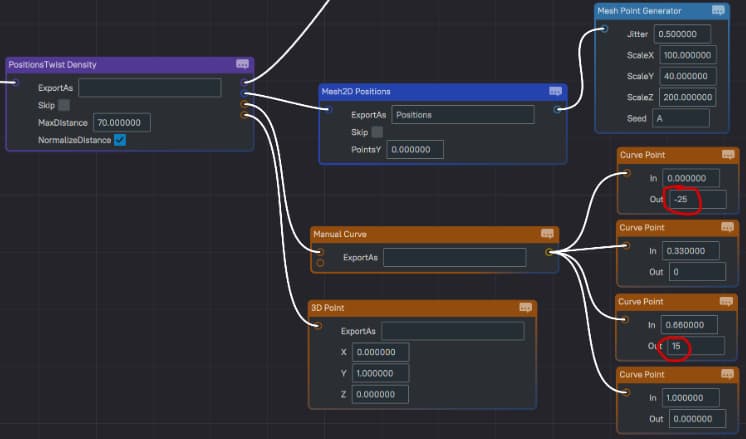Click header icon of Curve Point with In 1.000000
This screenshot has height=439, width=746.
click(728, 375)
